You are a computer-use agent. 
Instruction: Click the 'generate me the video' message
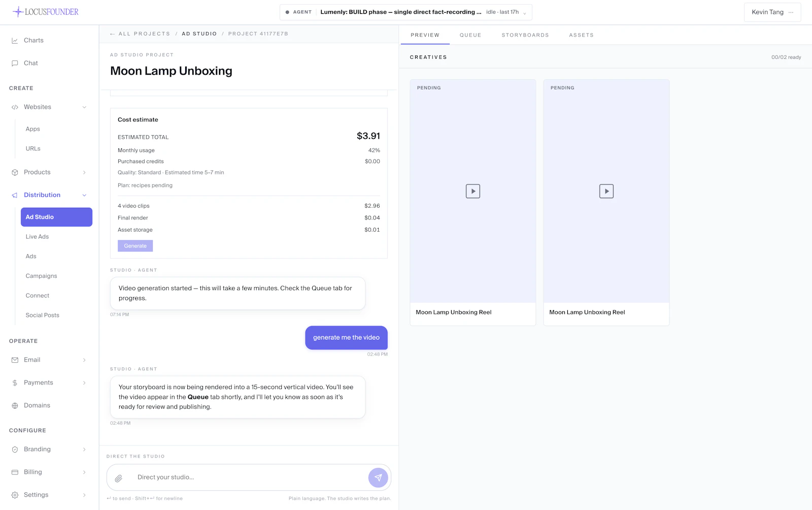346,338
